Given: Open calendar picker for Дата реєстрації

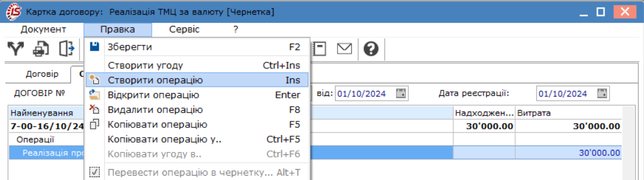Looking at the screenshot, I should (x=602, y=93).
